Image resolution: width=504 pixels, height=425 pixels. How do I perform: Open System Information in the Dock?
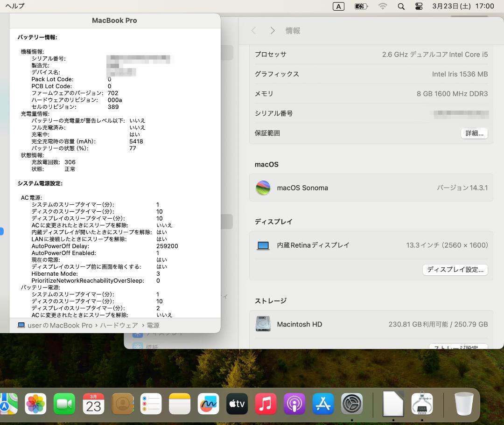[x=422, y=404]
